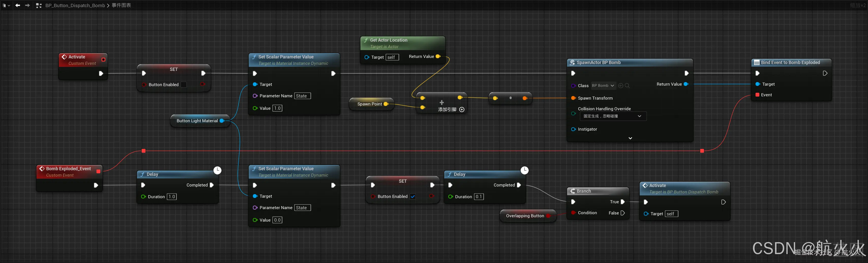Select the Spawn Point variable node
The width and height of the screenshot is (868, 263).
tap(371, 104)
